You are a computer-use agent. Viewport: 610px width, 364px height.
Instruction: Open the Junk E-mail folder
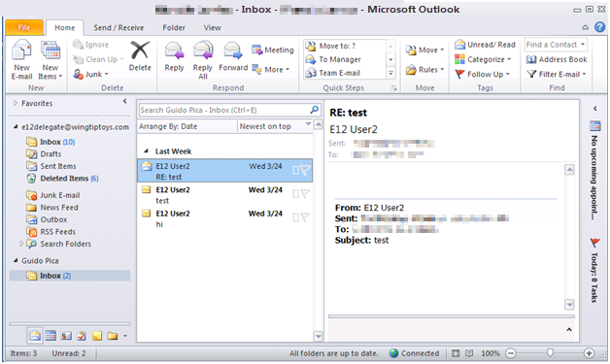(52, 195)
